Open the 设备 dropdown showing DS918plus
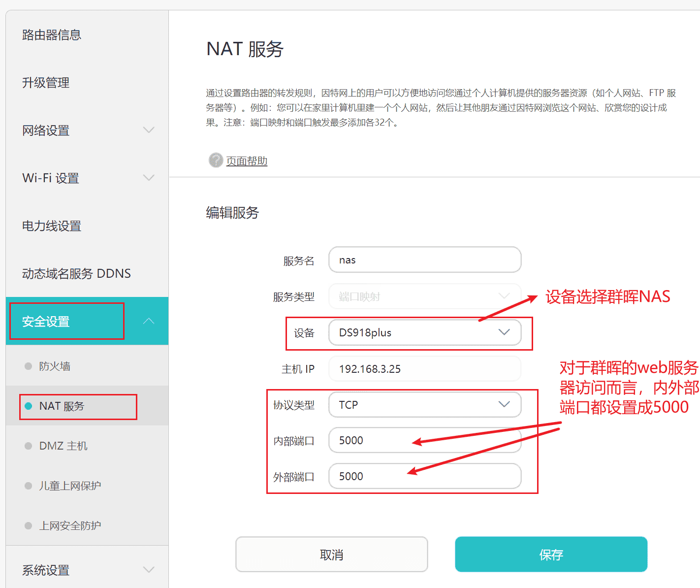This screenshot has height=588, width=700. [424, 332]
